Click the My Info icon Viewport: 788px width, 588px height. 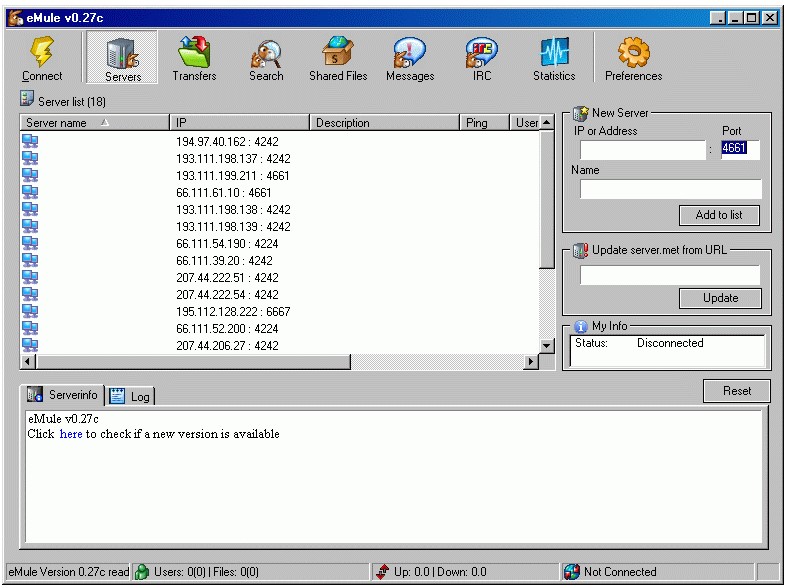(x=580, y=326)
